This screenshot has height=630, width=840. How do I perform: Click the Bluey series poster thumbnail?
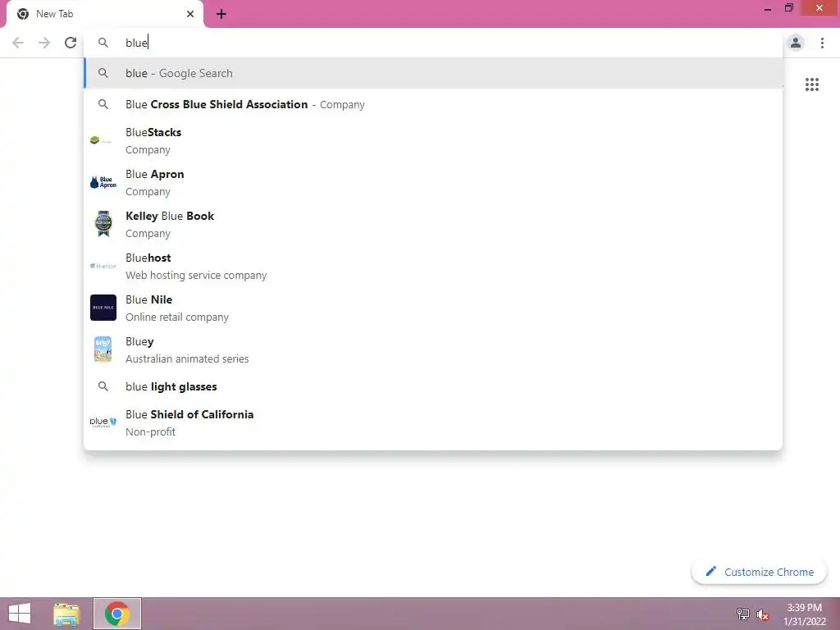click(103, 349)
